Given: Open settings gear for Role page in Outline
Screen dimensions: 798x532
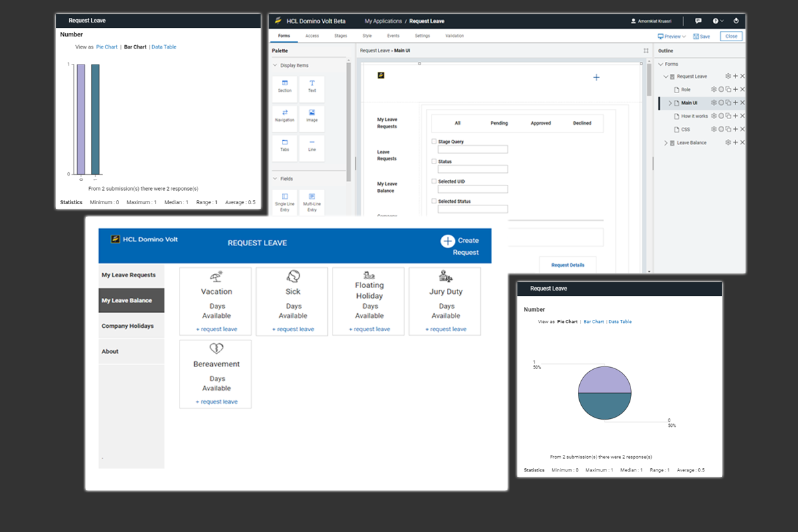Looking at the screenshot, I should (714, 89).
